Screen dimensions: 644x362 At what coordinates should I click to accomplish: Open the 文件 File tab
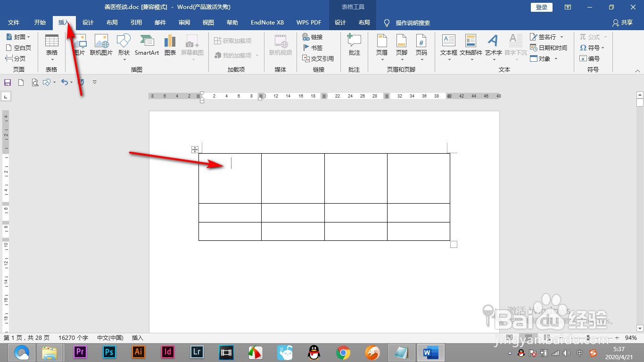pos(14,23)
